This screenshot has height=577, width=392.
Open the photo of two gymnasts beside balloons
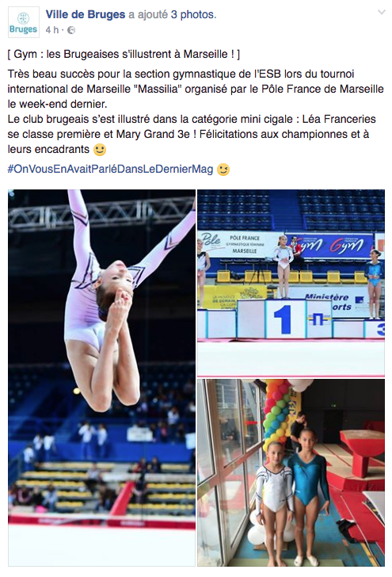[291, 472]
